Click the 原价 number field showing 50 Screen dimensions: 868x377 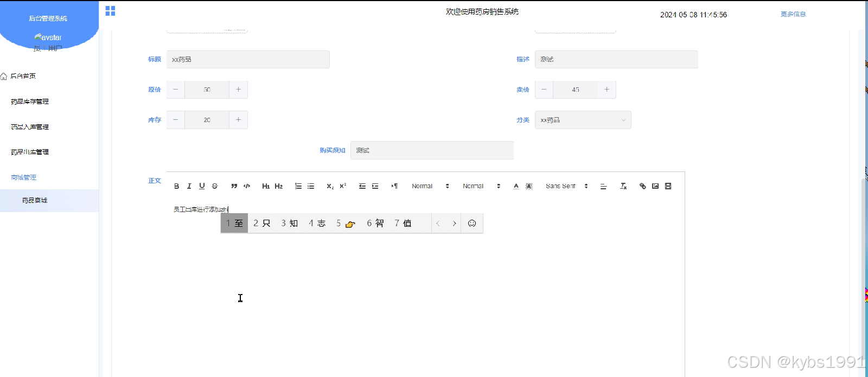[x=207, y=90]
